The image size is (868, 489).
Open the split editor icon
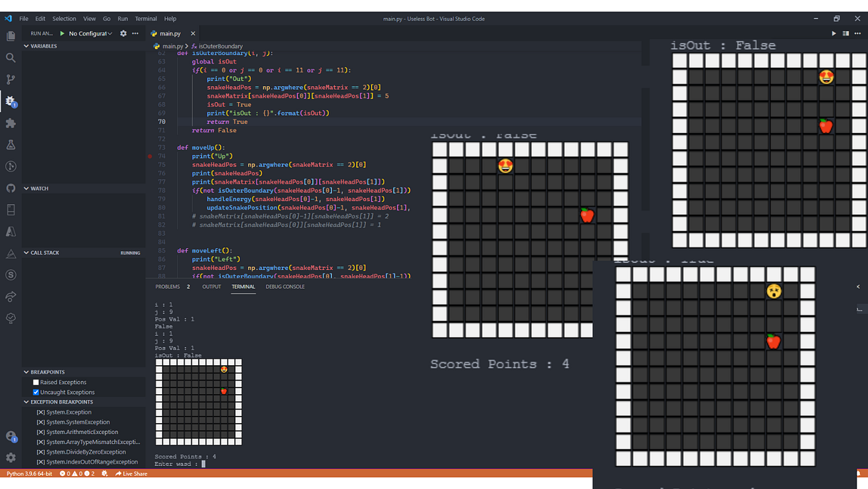click(845, 33)
